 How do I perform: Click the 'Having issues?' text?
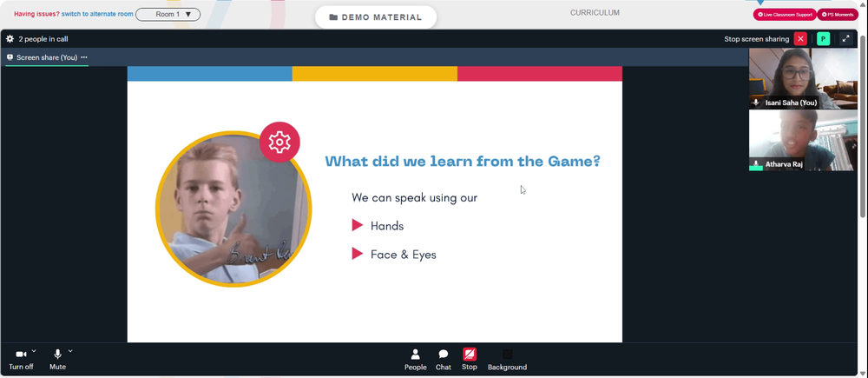(x=36, y=14)
